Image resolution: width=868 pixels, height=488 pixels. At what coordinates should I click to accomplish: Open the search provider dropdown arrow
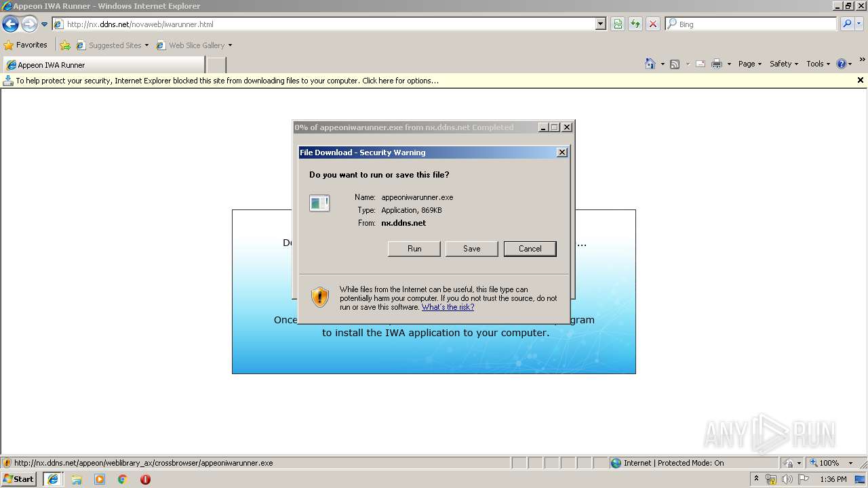pos(859,24)
